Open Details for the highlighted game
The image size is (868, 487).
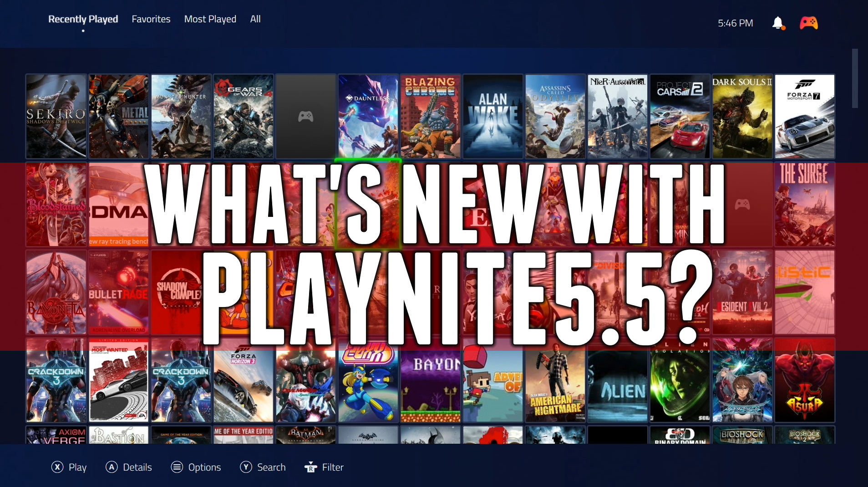[129, 467]
